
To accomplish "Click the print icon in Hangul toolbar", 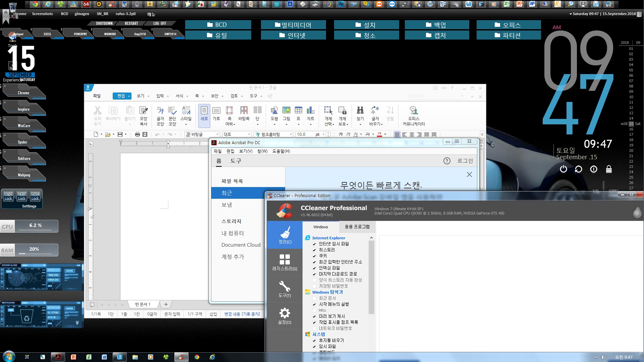I will click(137, 134).
